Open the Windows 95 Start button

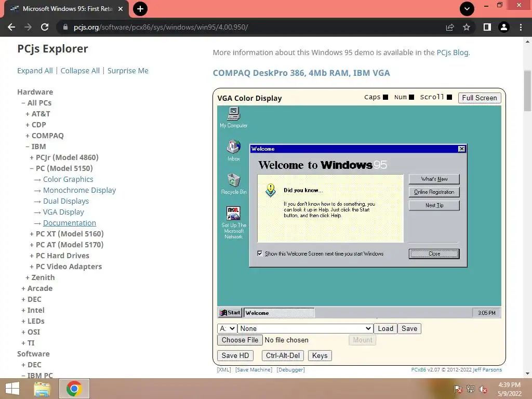[230, 312]
